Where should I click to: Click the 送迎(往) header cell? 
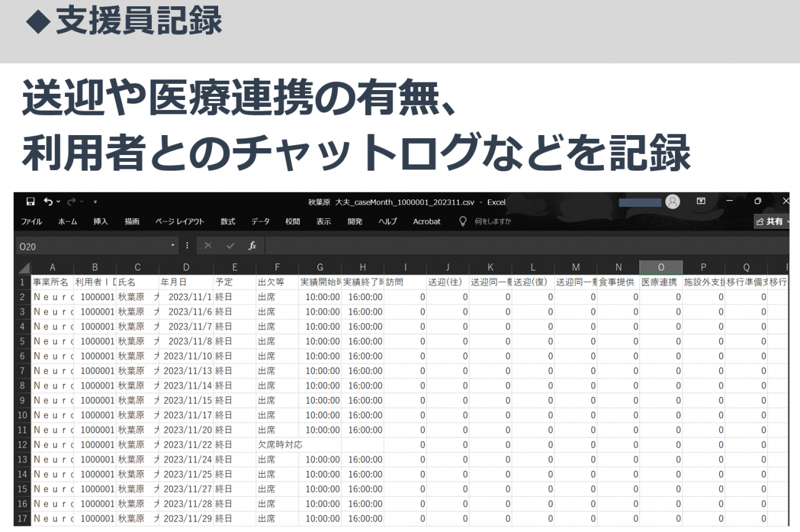(x=447, y=282)
